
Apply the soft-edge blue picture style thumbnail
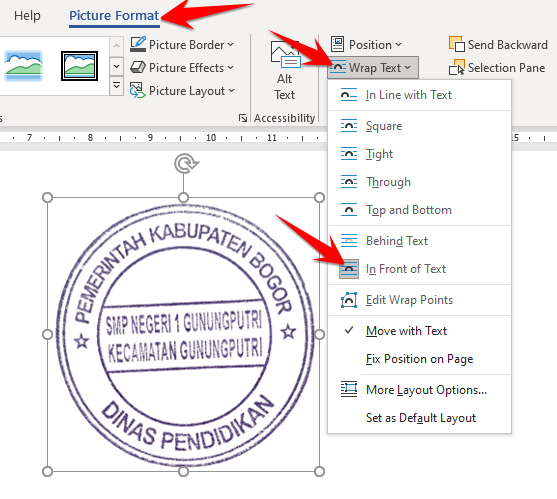tap(24, 66)
